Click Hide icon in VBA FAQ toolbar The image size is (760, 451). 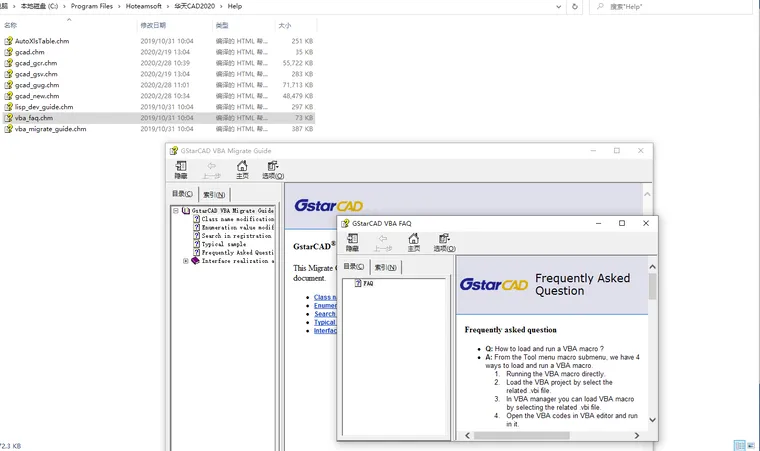click(352, 242)
